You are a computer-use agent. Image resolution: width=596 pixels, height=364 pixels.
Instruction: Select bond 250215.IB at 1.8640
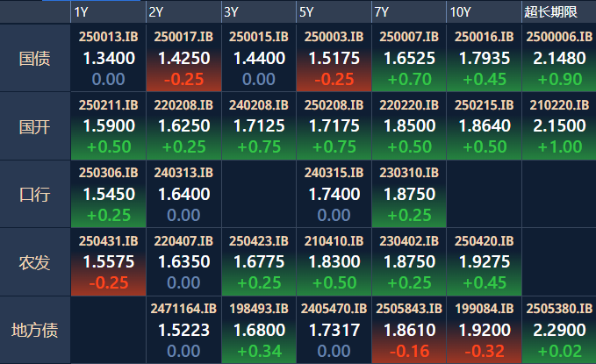[x=484, y=126]
